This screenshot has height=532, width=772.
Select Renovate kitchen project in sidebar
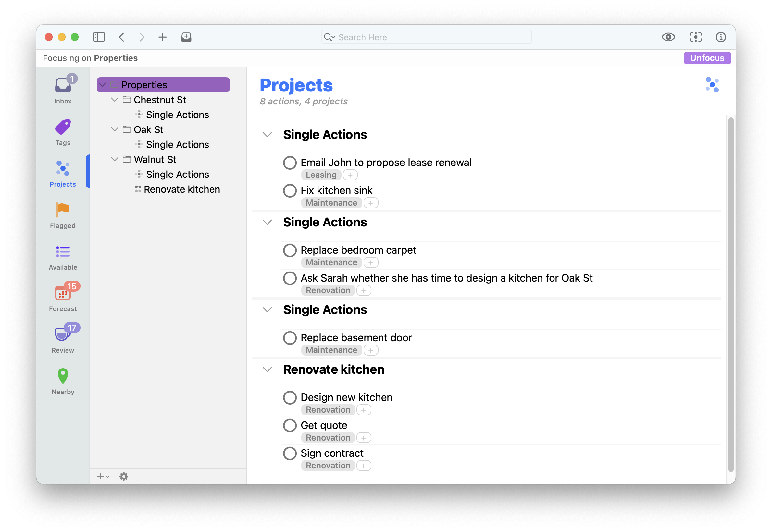coord(181,189)
